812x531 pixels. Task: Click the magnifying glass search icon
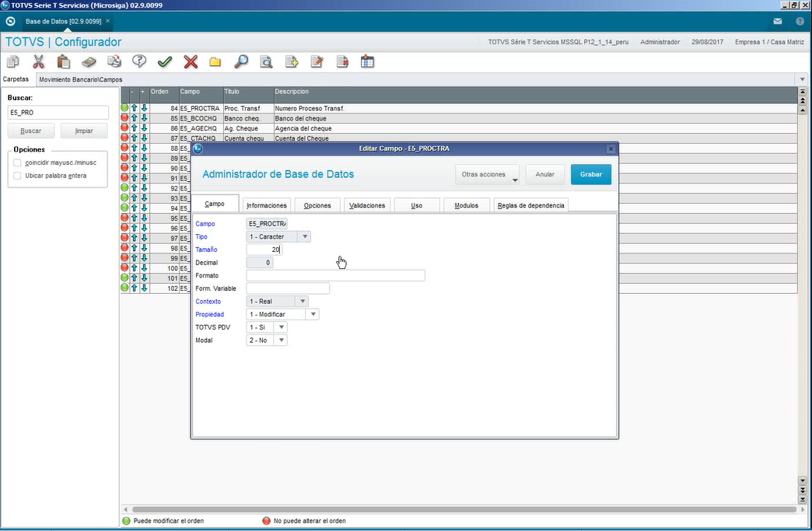coord(241,62)
